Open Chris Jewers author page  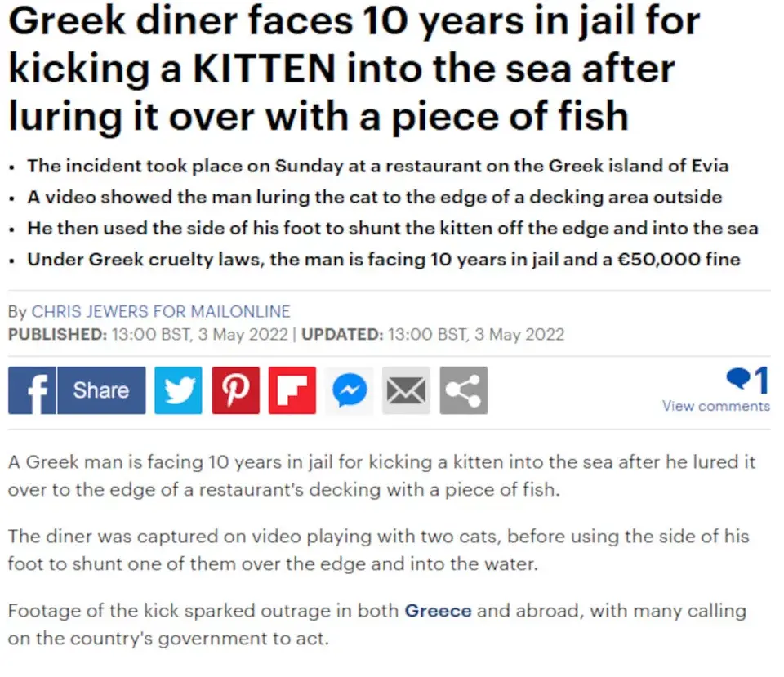point(160,311)
